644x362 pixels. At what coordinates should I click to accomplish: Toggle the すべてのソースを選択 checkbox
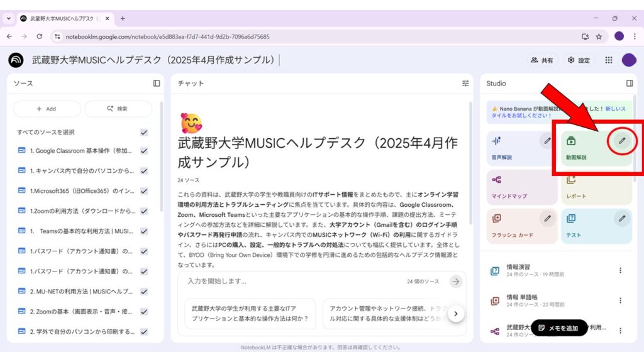(x=144, y=132)
